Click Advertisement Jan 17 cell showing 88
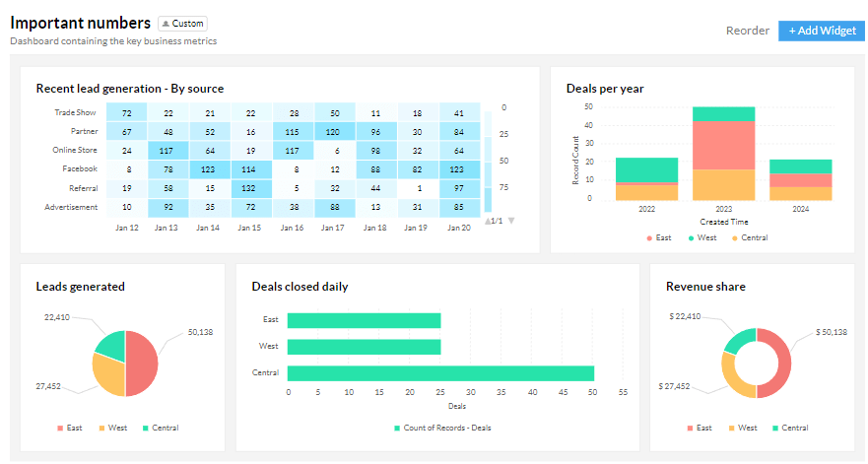This screenshot has width=868, height=464. 334,207
